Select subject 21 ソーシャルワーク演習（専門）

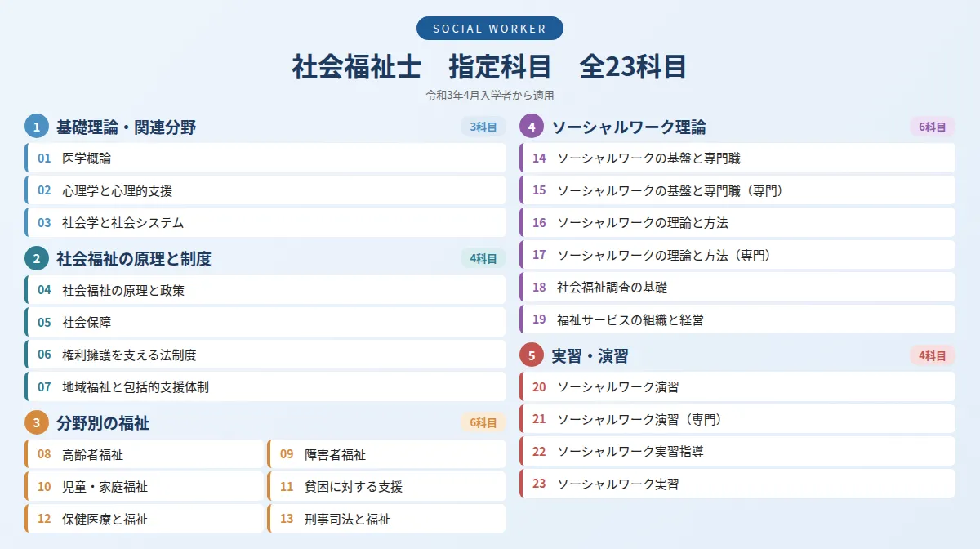pos(737,419)
